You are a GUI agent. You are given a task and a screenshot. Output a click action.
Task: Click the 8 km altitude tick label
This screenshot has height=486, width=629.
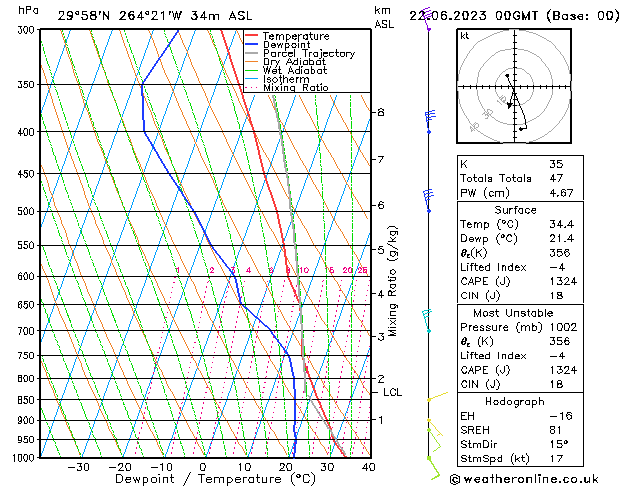click(x=381, y=112)
